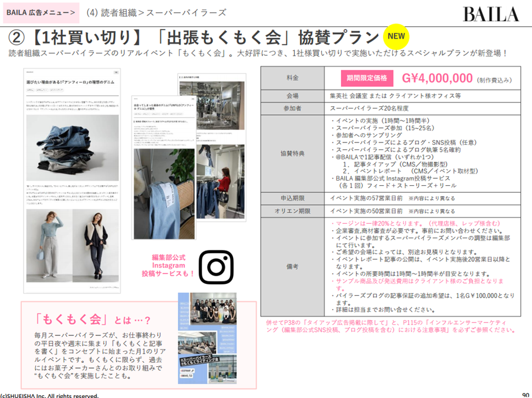Click the サンプル商品及び発送費用 pink note

[418, 285]
